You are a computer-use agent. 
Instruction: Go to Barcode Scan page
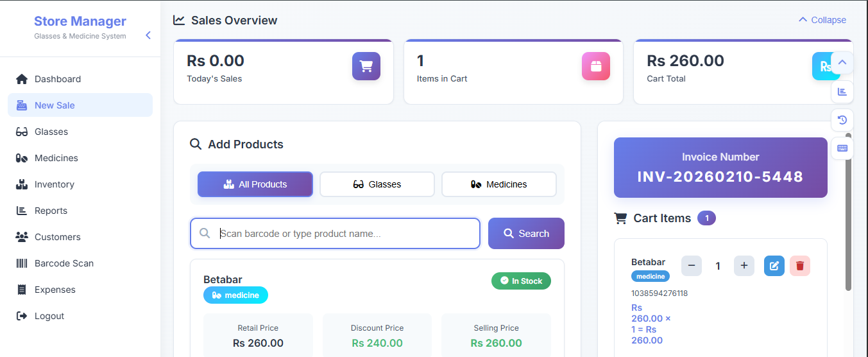click(x=64, y=263)
